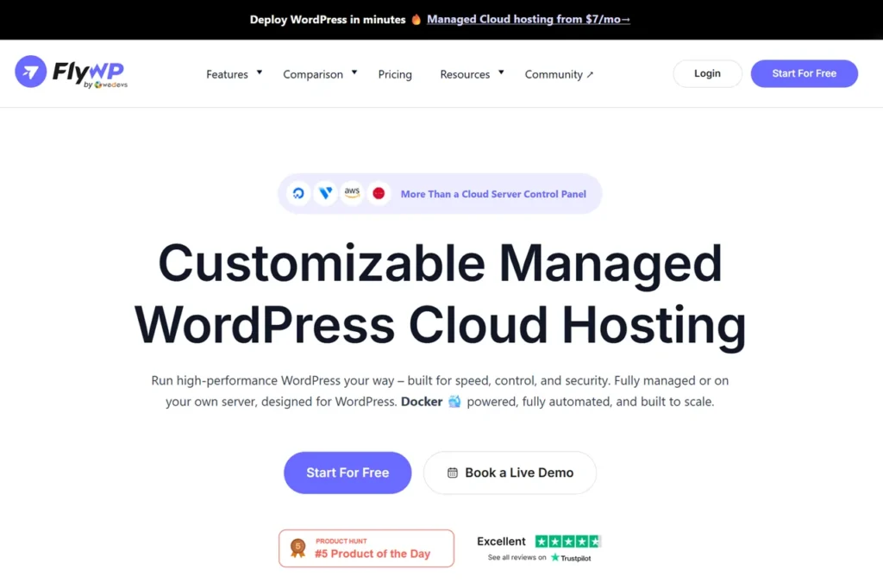Open the Comparison menu

pyautogui.click(x=313, y=74)
